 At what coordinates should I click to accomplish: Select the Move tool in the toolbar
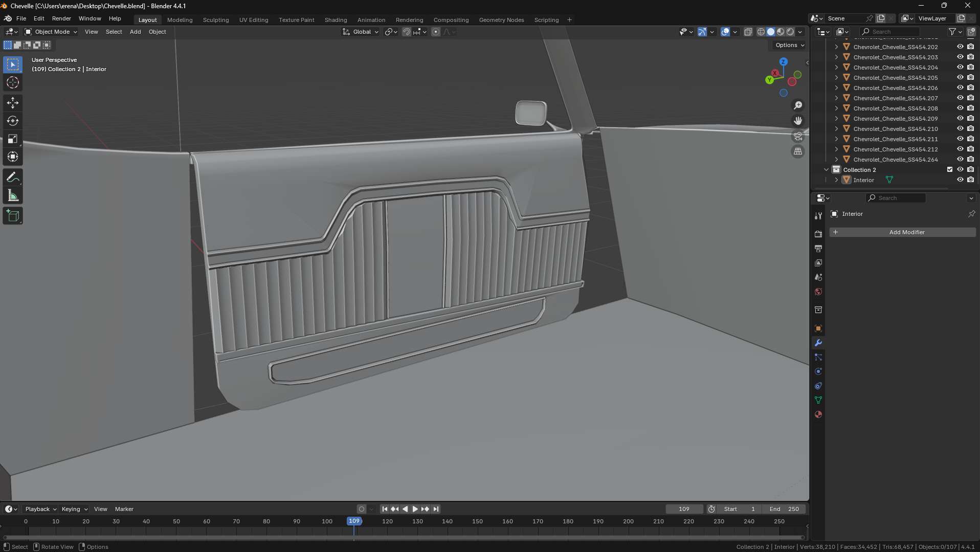pyautogui.click(x=13, y=103)
